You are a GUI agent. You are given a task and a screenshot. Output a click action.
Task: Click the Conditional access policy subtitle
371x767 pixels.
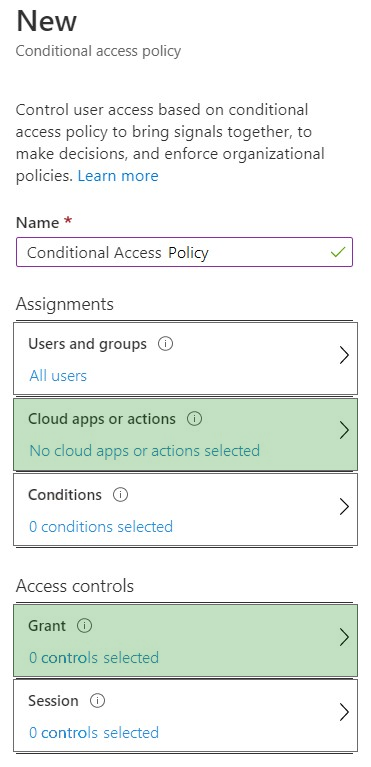tap(98, 51)
